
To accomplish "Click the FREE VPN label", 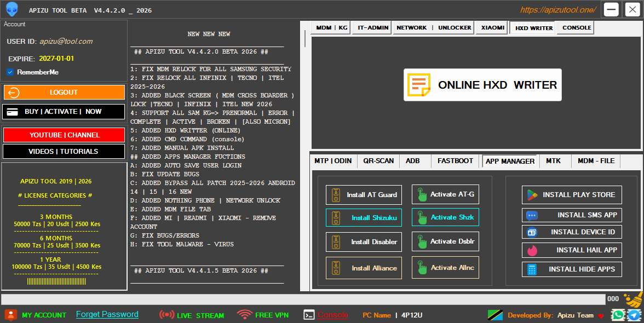I will click(x=272, y=315).
